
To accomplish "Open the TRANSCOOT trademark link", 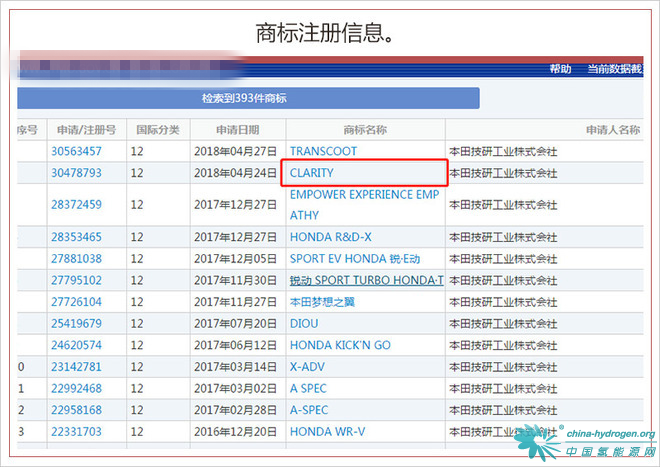I will pos(323,151).
